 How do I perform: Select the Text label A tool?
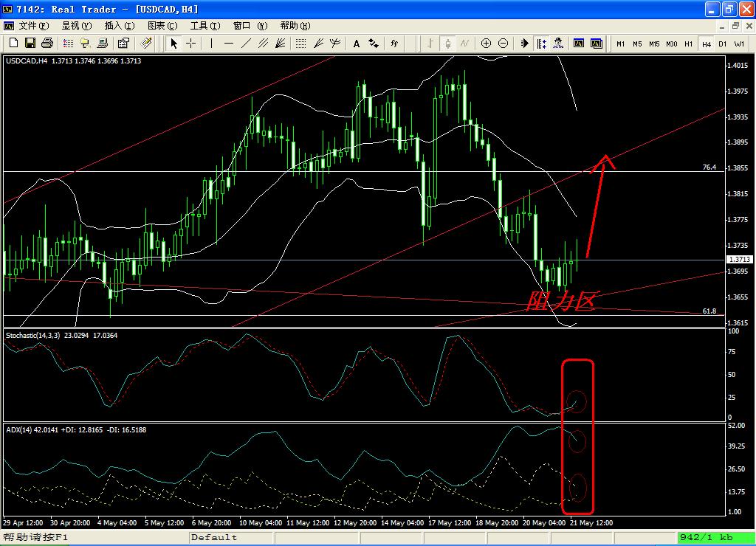click(x=357, y=44)
